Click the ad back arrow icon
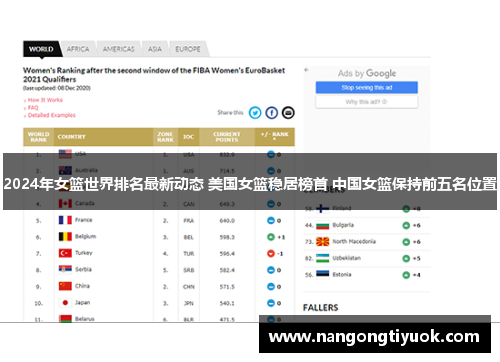 [x=306, y=70]
